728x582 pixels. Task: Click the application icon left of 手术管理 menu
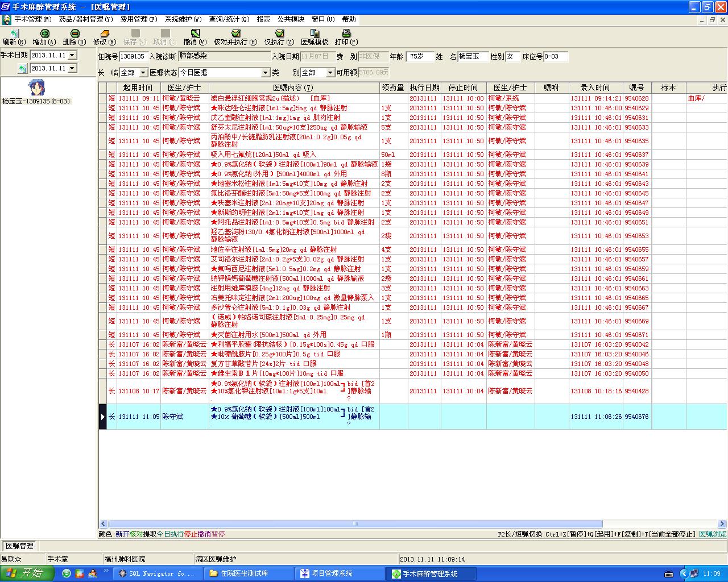(7, 19)
